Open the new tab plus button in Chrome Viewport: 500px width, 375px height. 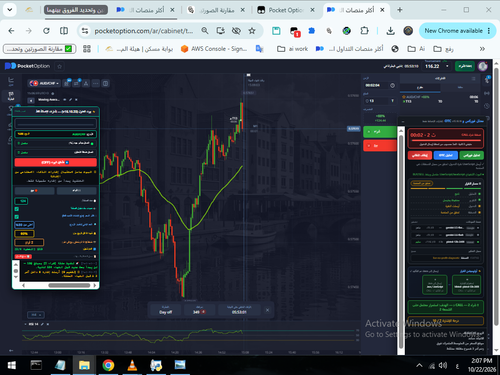400,10
